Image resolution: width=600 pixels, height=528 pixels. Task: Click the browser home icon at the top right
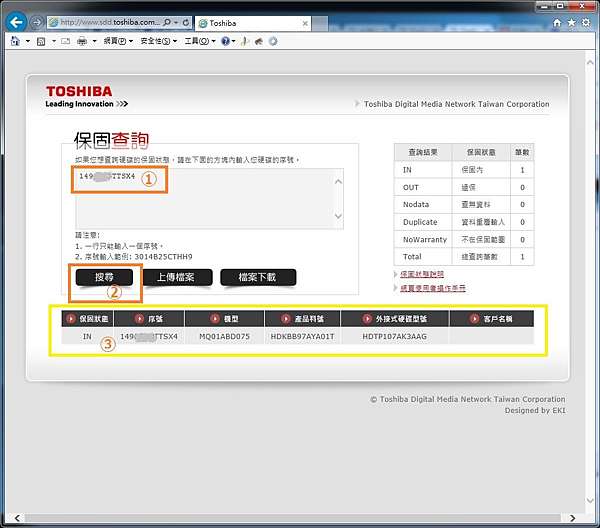coord(557,23)
